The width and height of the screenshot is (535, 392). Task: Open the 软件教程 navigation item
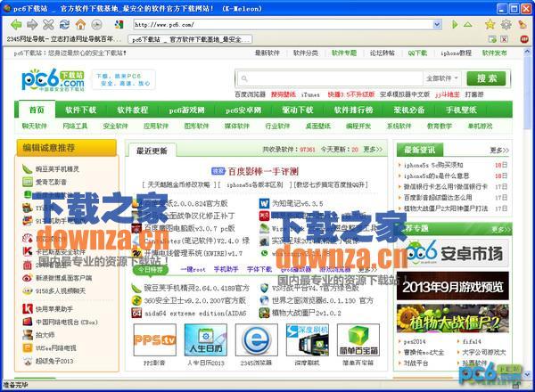click(132, 110)
